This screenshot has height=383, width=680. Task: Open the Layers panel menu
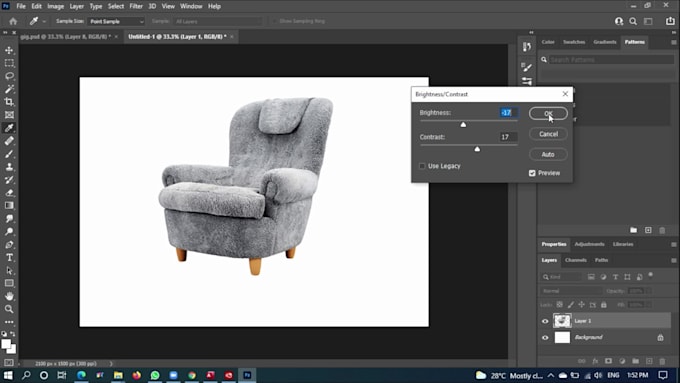point(673,260)
